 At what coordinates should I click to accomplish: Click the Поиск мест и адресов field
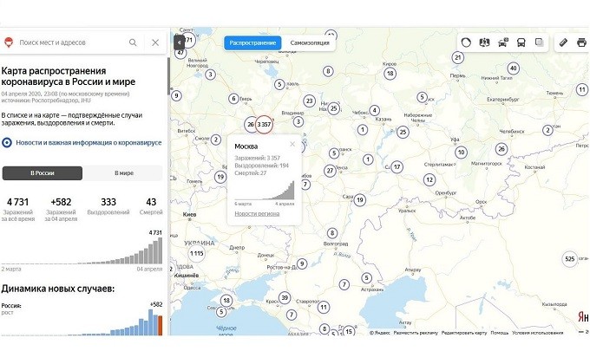point(69,42)
